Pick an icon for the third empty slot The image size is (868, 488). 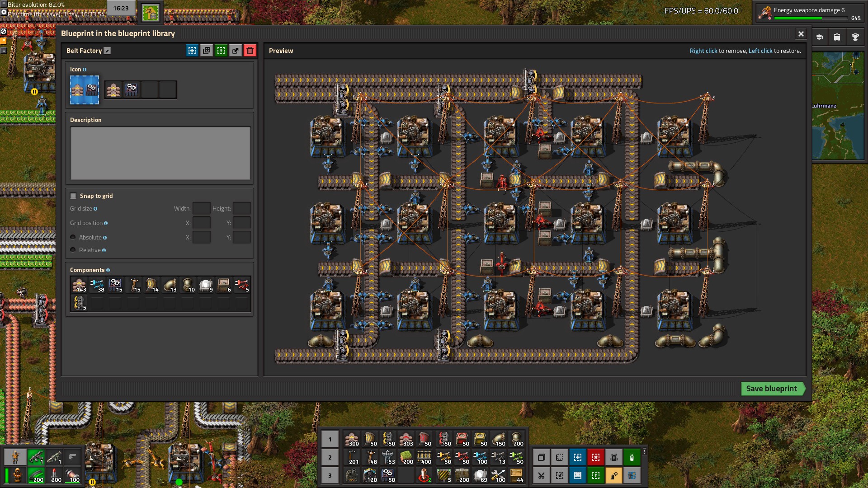pos(150,90)
